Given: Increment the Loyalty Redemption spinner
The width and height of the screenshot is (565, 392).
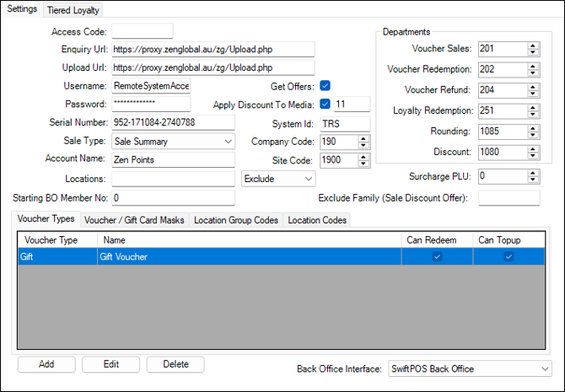Looking at the screenshot, I should (532, 106).
